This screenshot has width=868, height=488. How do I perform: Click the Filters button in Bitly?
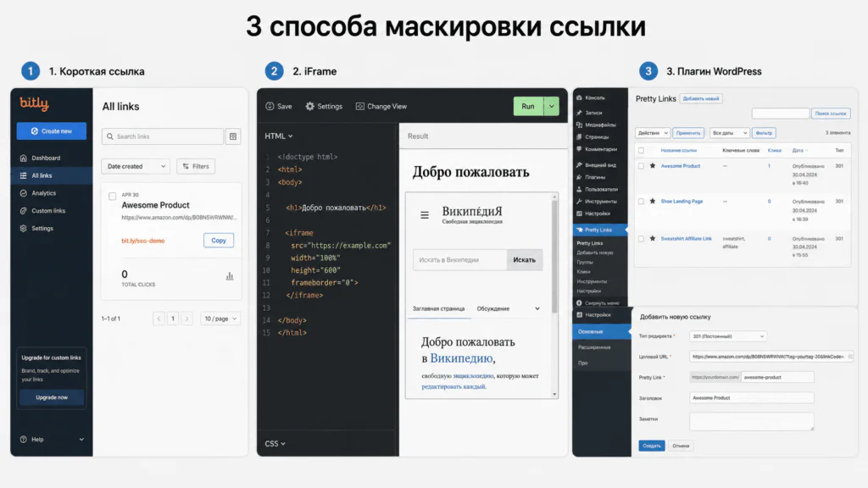[x=196, y=167]
